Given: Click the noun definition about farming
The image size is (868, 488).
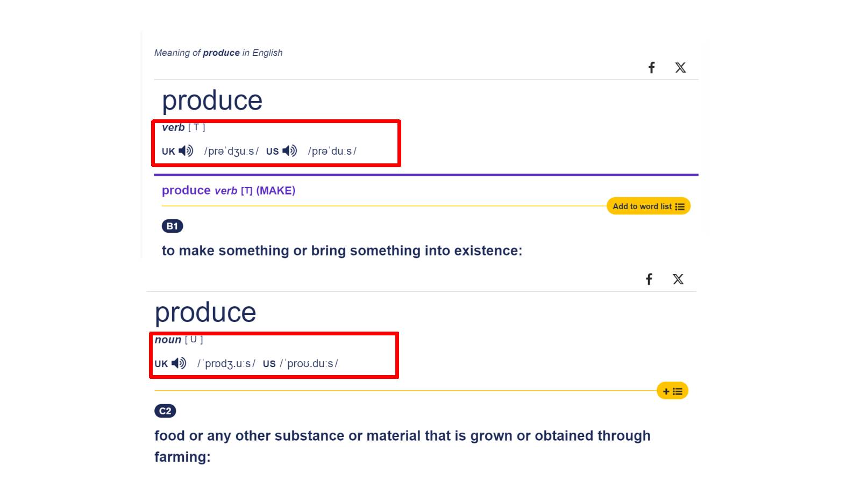Looking at the screenshot, I should (402, 436).
